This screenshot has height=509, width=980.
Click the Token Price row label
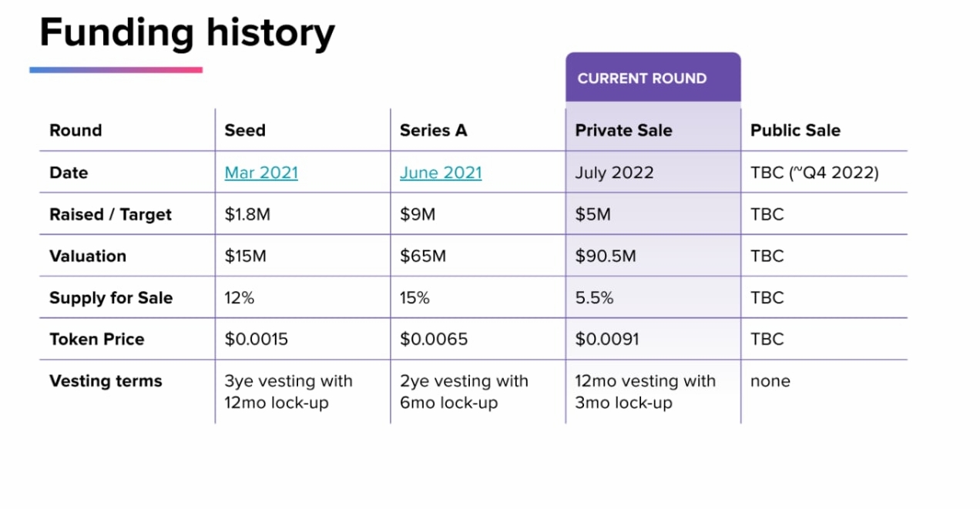(x=97, y=340)
